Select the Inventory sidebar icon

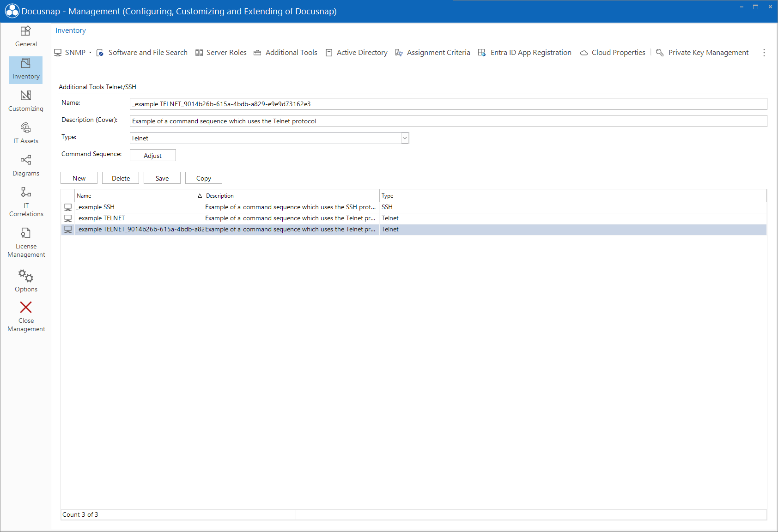(x=26, y=63)
